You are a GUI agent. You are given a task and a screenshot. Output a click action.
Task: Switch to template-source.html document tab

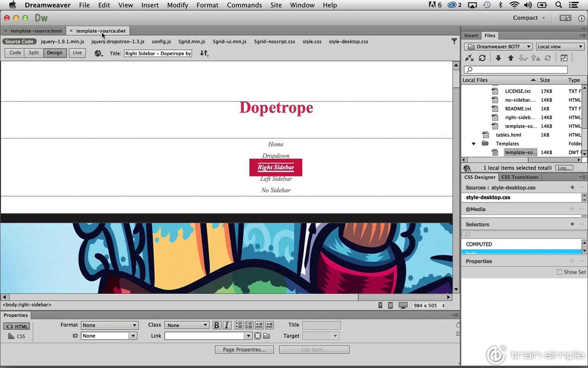pyautogui.click(x=36, y=31)
